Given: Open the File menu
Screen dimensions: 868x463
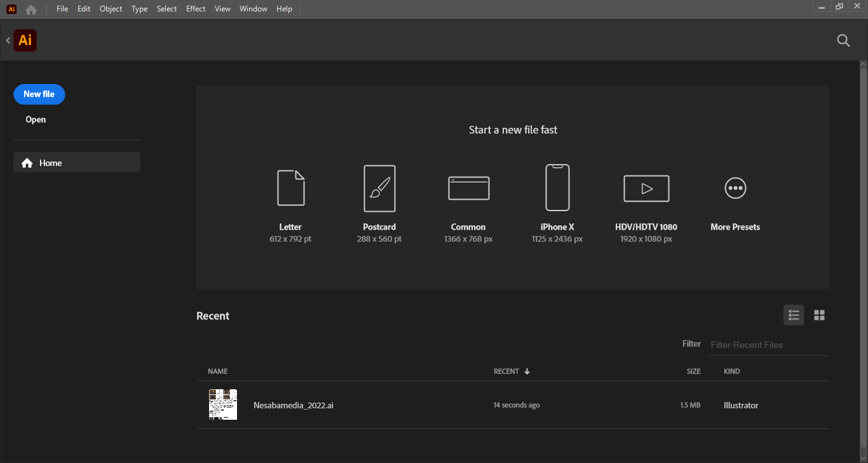Looking at the screenshot, I should tap(62, 9).
